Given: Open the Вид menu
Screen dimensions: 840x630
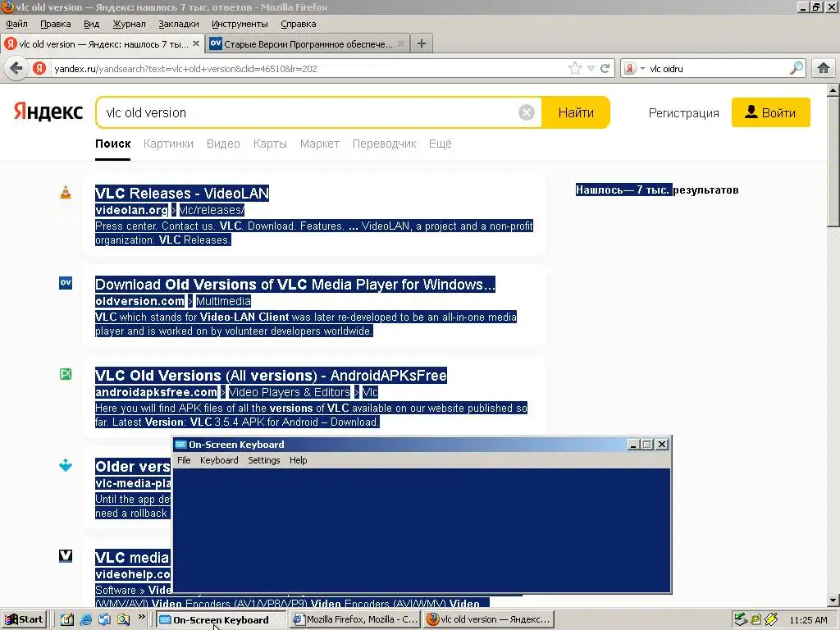Looking at the screenshot, I should 92,24.
